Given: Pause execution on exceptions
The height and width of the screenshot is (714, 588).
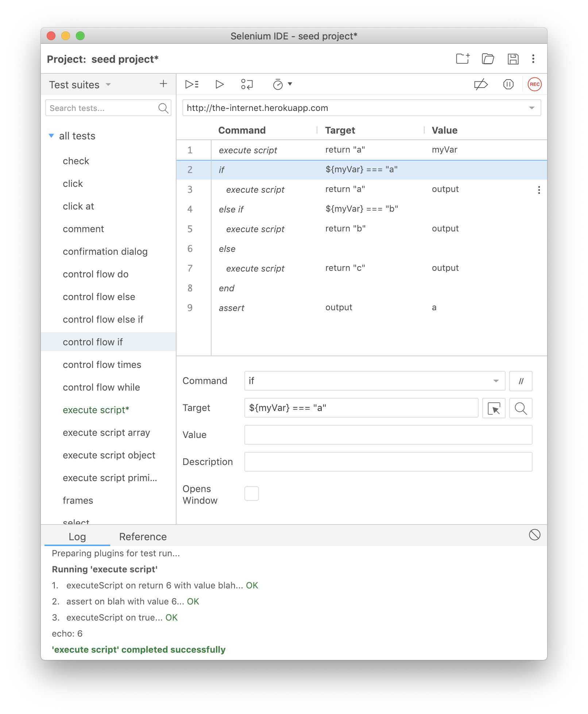Looking at the screenshot, I should coord(508,84).
